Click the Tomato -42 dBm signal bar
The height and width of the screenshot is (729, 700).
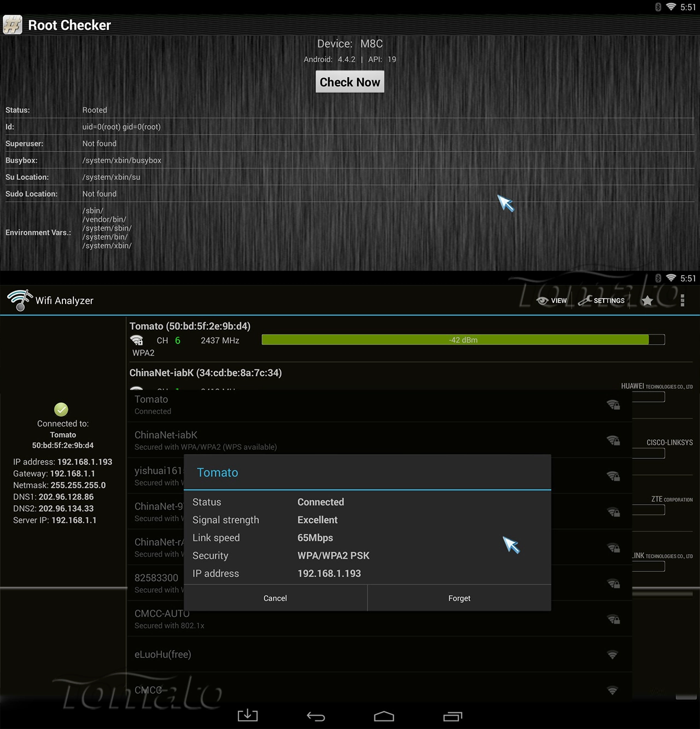[463, 340]
